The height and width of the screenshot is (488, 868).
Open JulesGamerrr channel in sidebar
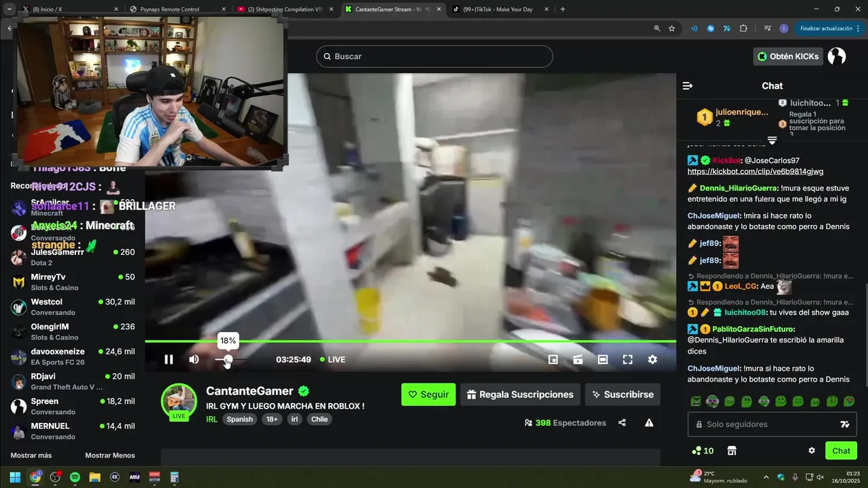point(73,257)
